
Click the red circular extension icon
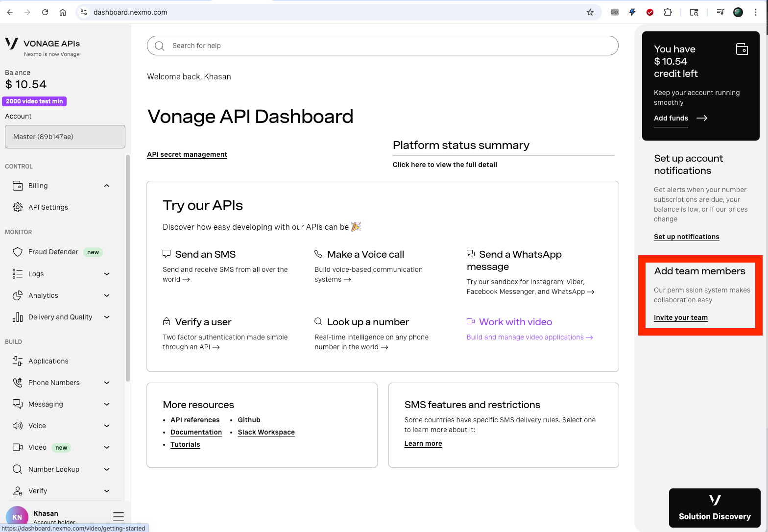coord(650,12)
